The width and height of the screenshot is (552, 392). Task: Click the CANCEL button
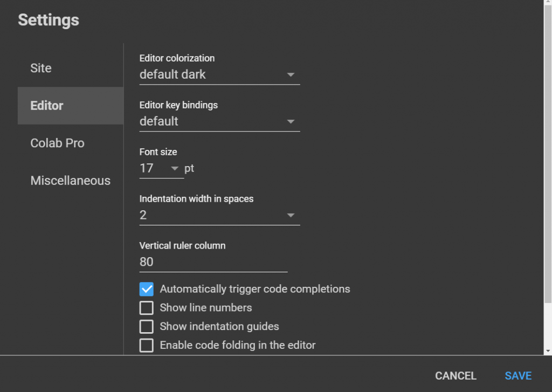(456, 376)
